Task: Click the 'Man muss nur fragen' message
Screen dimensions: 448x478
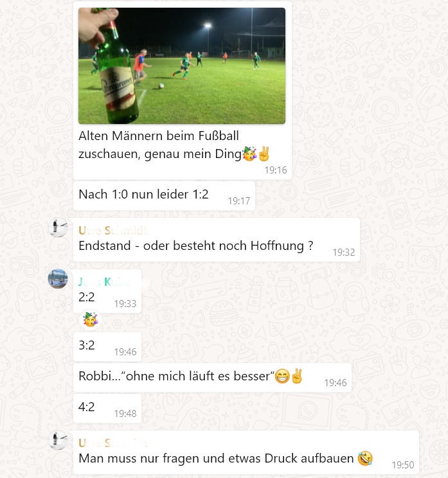Action: [246, 452]
